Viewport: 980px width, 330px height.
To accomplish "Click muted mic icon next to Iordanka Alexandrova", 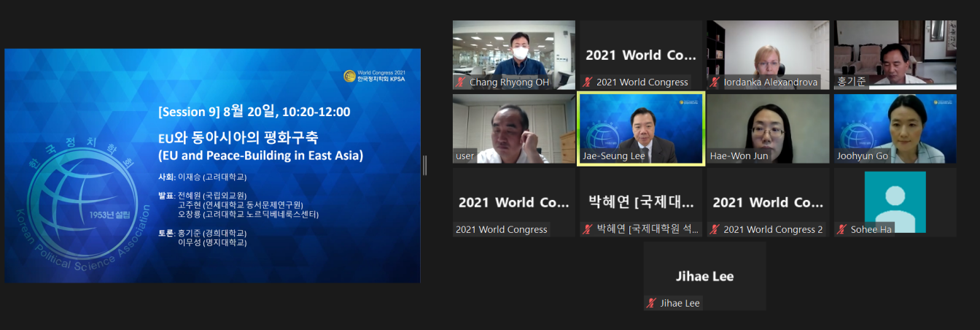I will pos(715,82).
